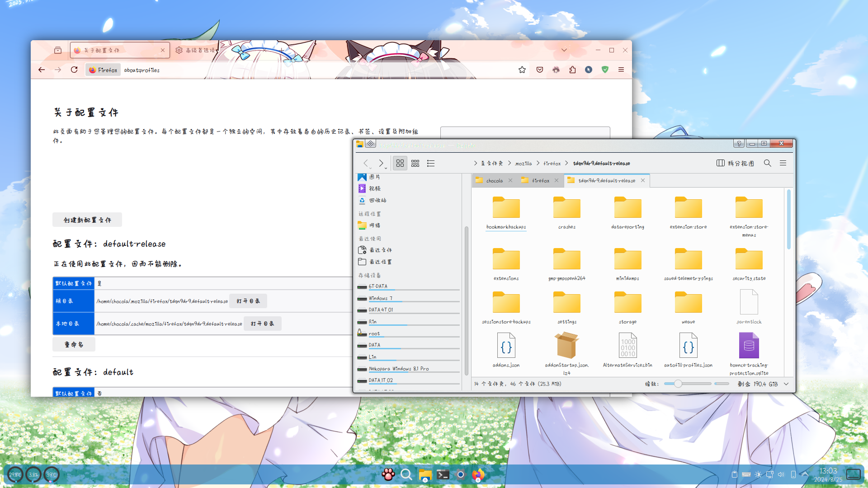
Task: Click 主文件夹 in Dolphin breadcrumb
Action: 491,164
